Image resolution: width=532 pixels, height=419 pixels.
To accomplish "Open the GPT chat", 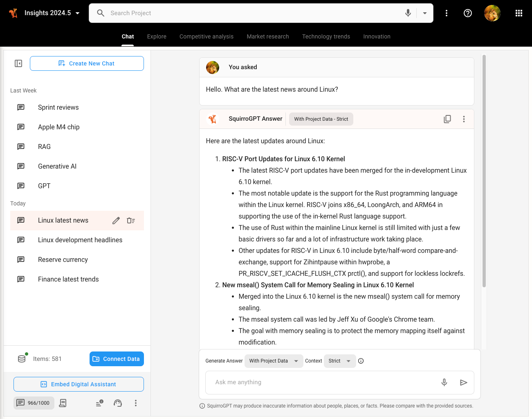I will tap(77, 186).
